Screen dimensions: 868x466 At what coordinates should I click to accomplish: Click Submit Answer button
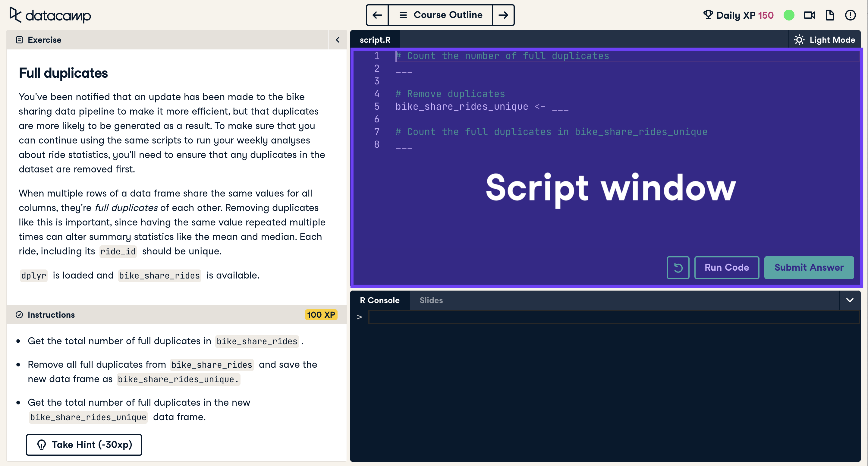(809, 268)
